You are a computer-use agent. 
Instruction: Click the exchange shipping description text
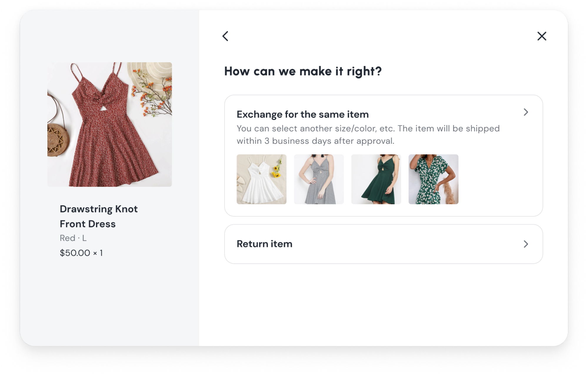[368, 135]
